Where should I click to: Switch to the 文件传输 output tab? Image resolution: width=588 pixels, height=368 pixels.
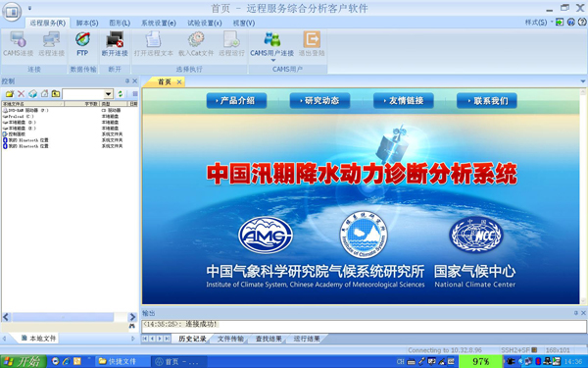coord(230,339)
